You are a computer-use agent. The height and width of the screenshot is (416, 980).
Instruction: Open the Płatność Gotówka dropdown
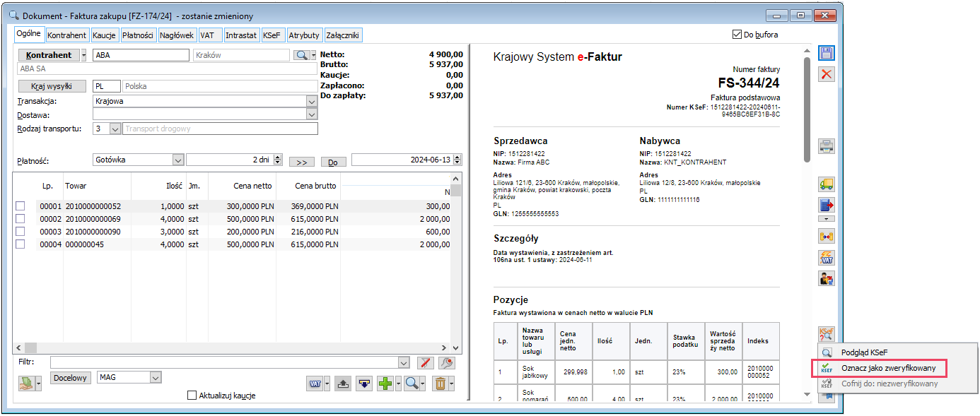(178, 160)
